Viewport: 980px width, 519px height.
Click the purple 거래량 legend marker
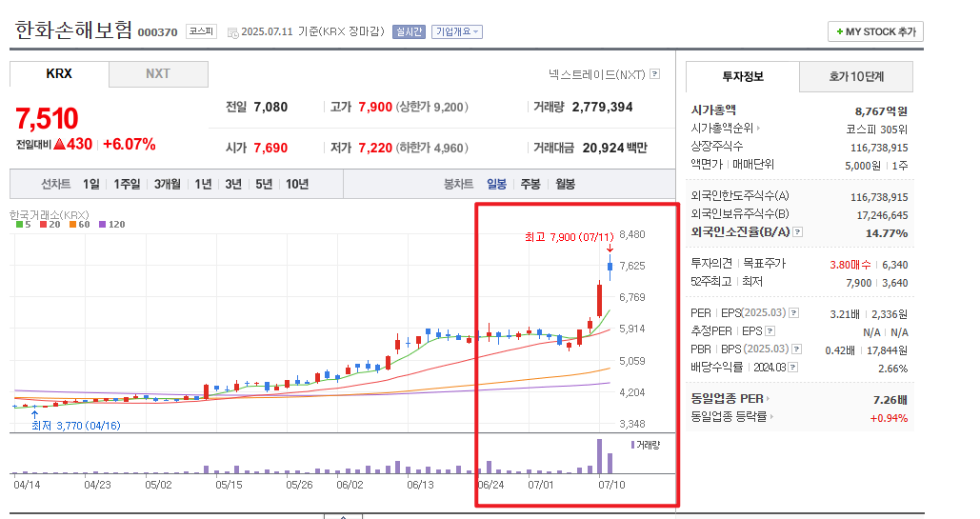(632, 445)
